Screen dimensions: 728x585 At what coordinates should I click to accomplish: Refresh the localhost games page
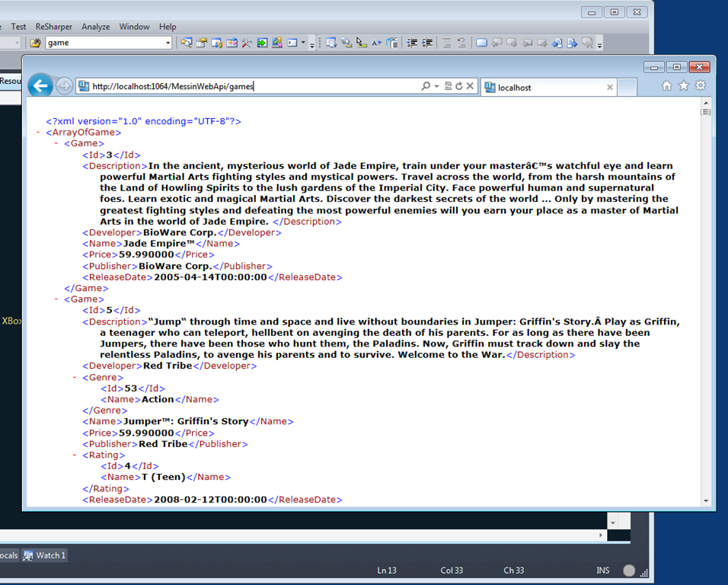pyautogui.click(x=458, y=86)
